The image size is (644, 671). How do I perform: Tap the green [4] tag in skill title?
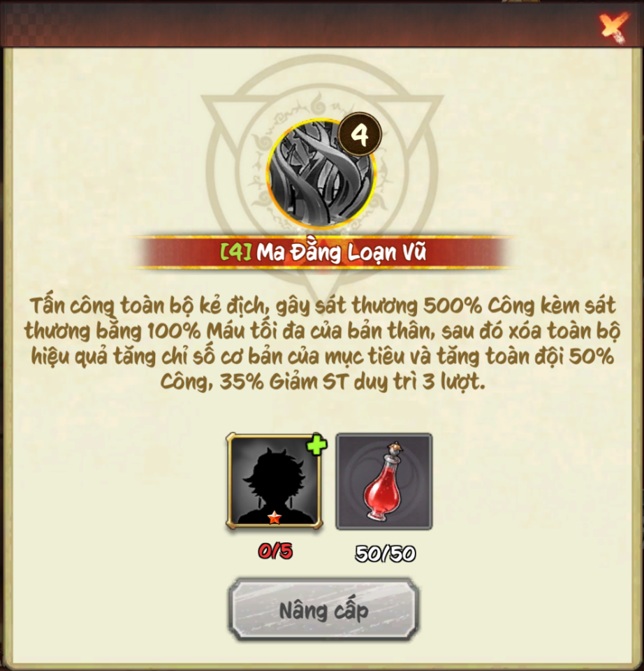pos(235,252)
